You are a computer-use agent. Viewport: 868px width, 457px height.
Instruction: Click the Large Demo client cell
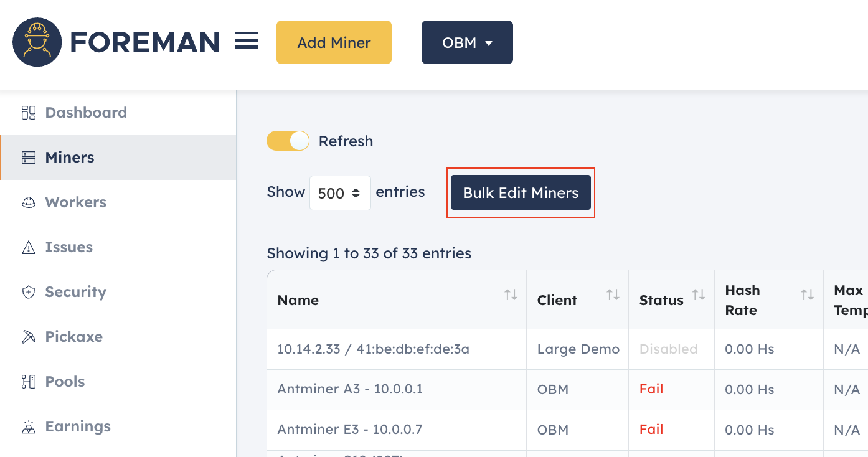pos(578,349)
